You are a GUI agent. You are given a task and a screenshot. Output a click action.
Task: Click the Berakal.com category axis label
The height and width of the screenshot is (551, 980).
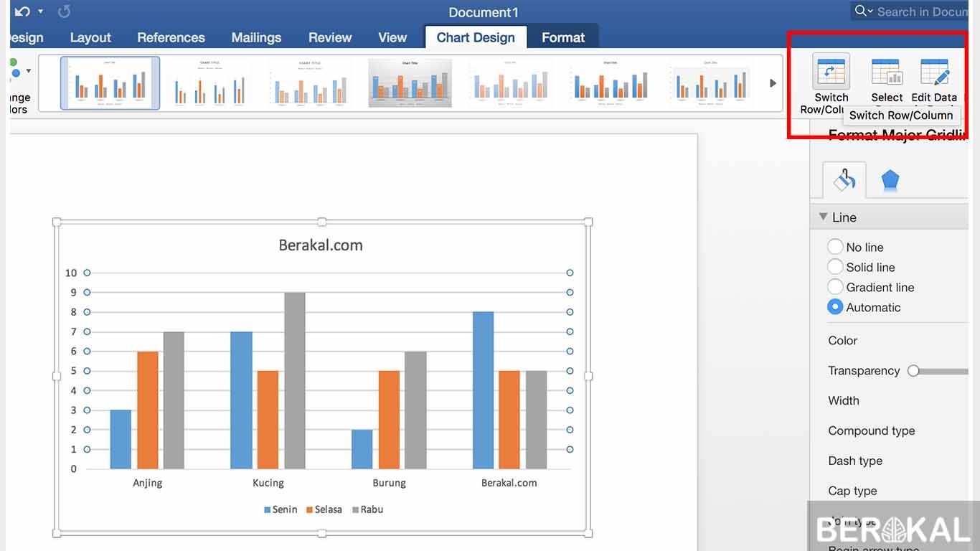point(509,483)
